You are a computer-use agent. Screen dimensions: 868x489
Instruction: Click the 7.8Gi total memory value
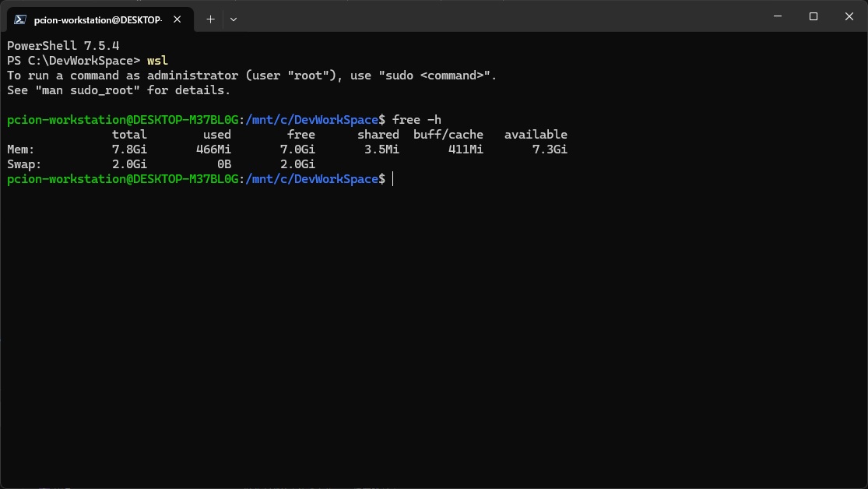point(129,150)
